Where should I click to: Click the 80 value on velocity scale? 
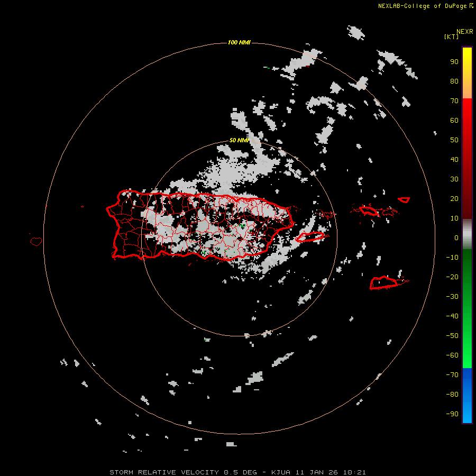pyautogui.click(x=454, y=81)
